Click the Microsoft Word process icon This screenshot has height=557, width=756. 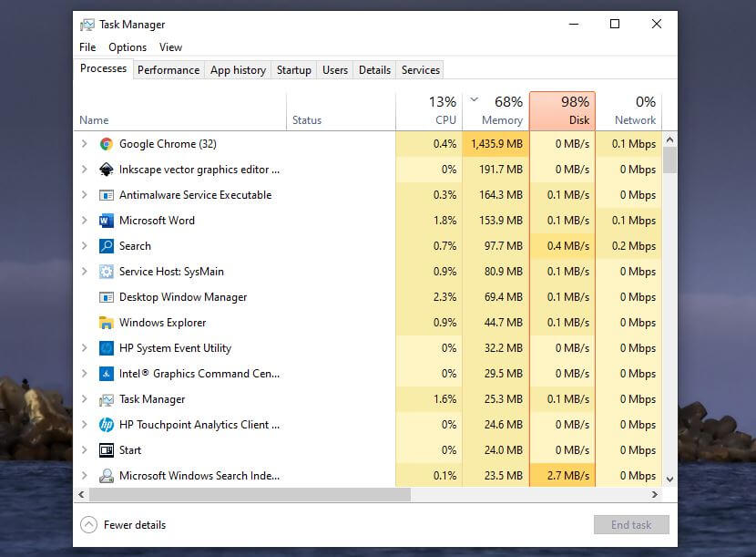[x=106, y=221]
